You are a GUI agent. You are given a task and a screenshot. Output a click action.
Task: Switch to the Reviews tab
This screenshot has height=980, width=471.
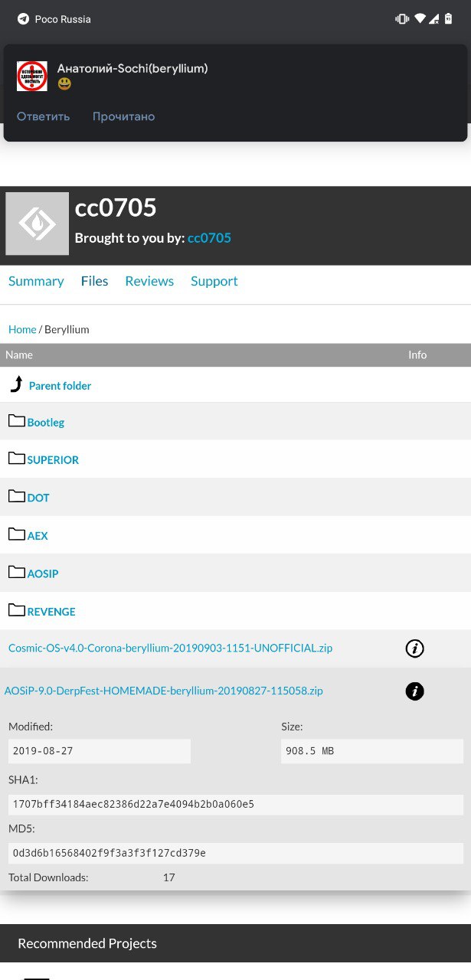coord(149,281)
